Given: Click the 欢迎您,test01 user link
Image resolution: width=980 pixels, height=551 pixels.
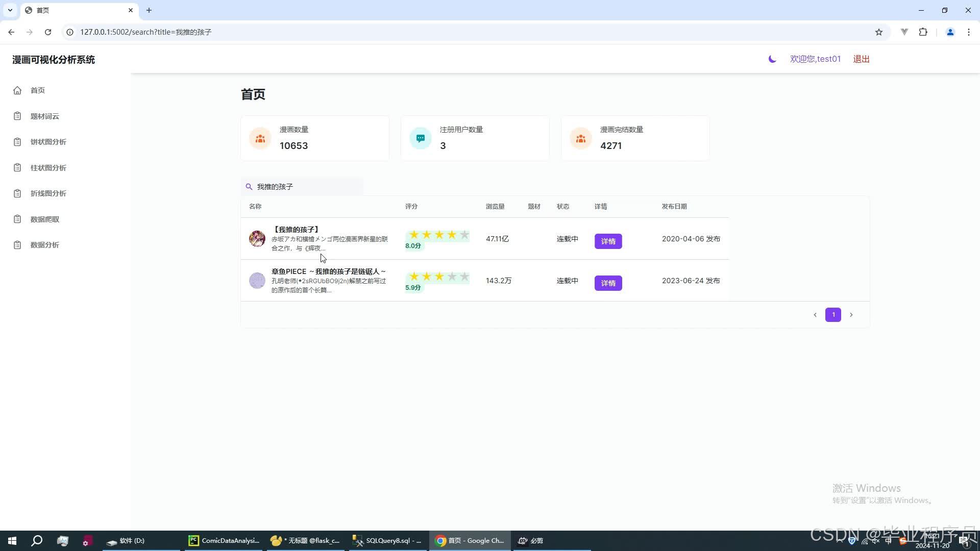Looking at the screenshot, I should click(x=815, y=59).
